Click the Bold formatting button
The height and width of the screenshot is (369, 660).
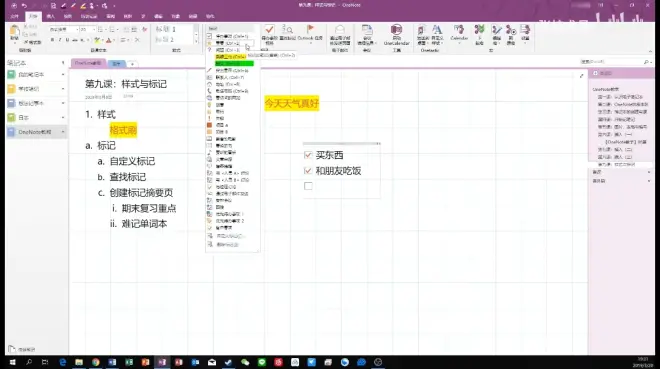pyautogui.click(x=52, y=40)
